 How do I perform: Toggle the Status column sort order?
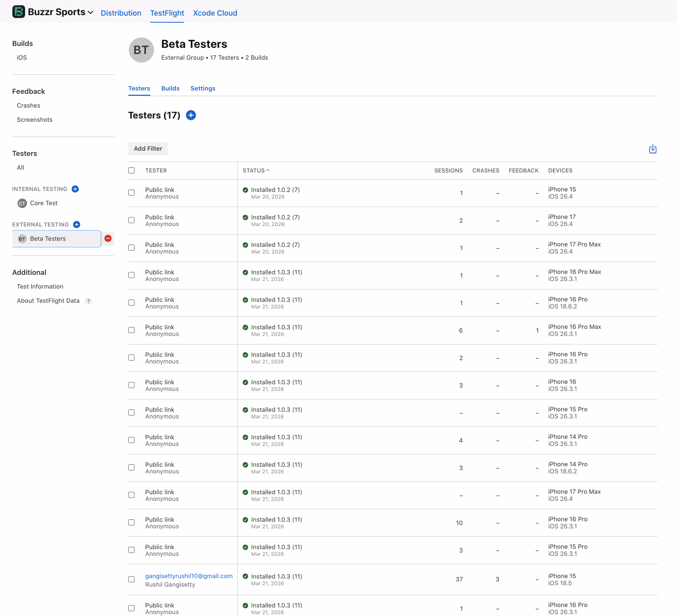(x=256, y=170)
